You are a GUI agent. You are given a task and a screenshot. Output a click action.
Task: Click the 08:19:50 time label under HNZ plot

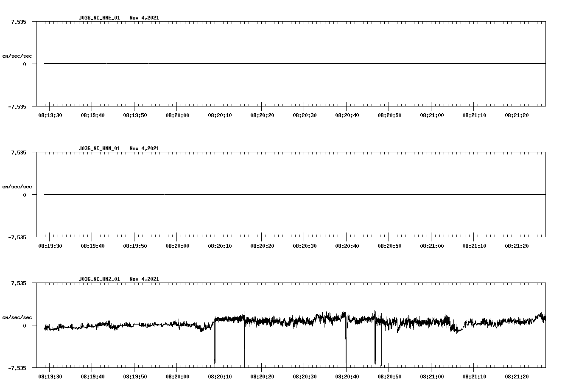coord(135,376)
